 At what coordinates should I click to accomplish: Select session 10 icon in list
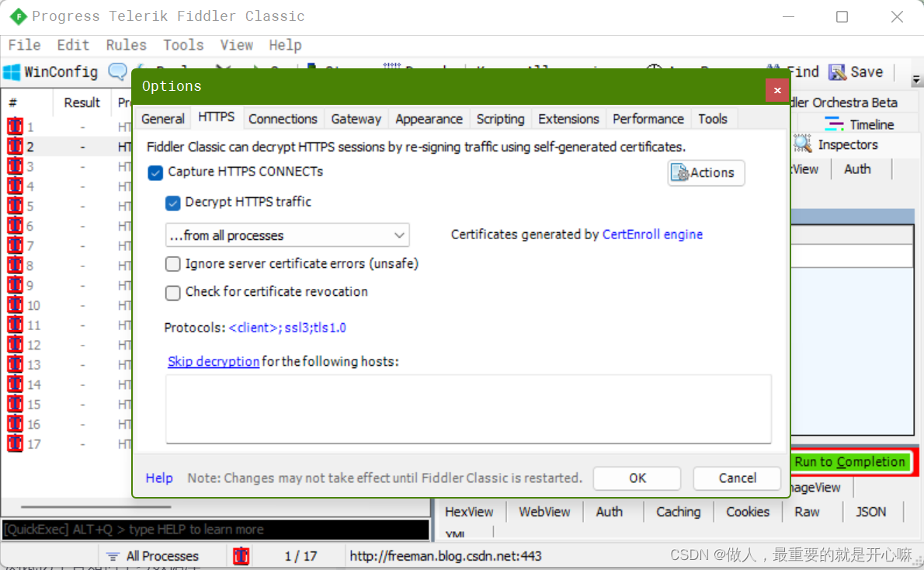click(15, 304)
